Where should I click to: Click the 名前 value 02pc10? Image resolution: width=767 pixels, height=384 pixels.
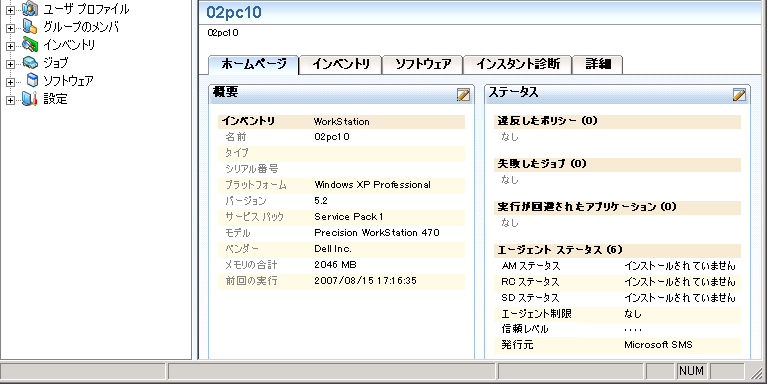(332, 137)
